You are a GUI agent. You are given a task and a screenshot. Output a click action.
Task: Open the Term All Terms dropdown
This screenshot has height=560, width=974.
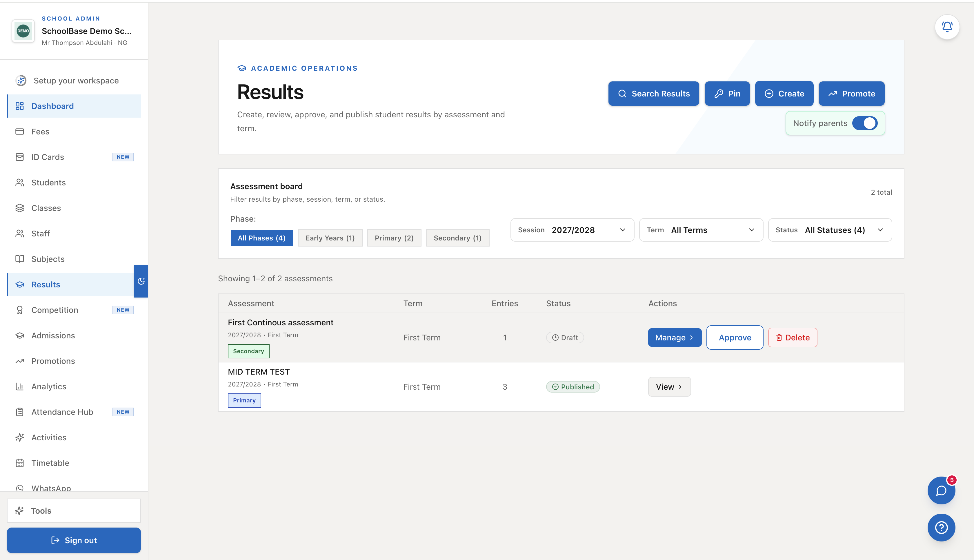[x=701, y=230]
